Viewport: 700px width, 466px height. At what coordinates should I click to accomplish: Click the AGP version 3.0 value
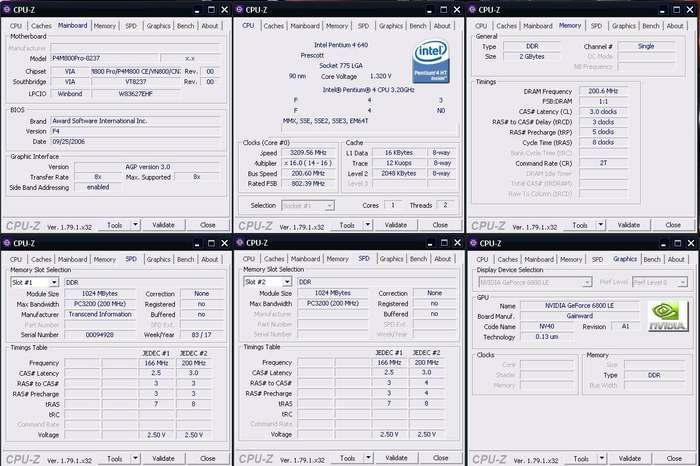tap(148, 166)
